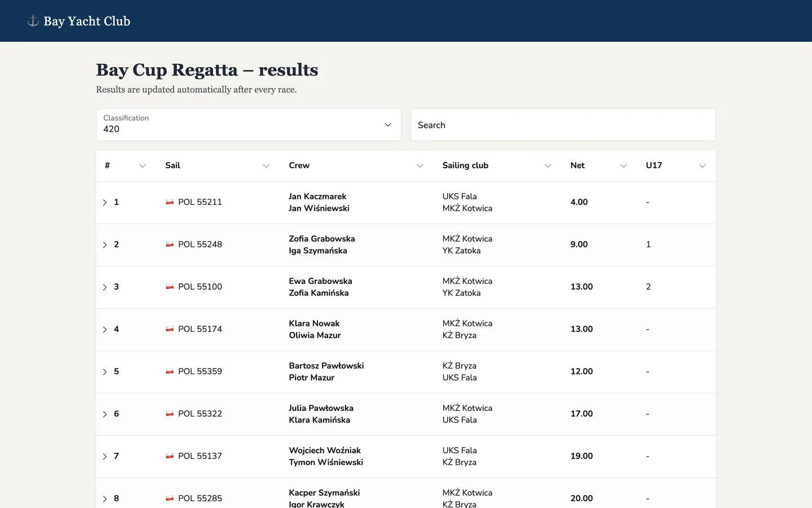The image size is (812, 508).
Task: Click the flag icon beside POL 55359
Action: click(x=170, y=371)
